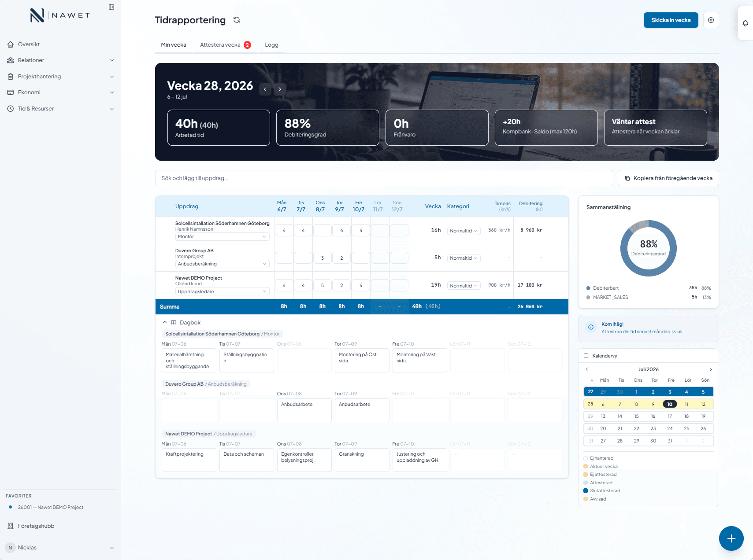Screen dimensions: 753x560
Task: Collapse the Dagbok section
Action: [165, 323]
